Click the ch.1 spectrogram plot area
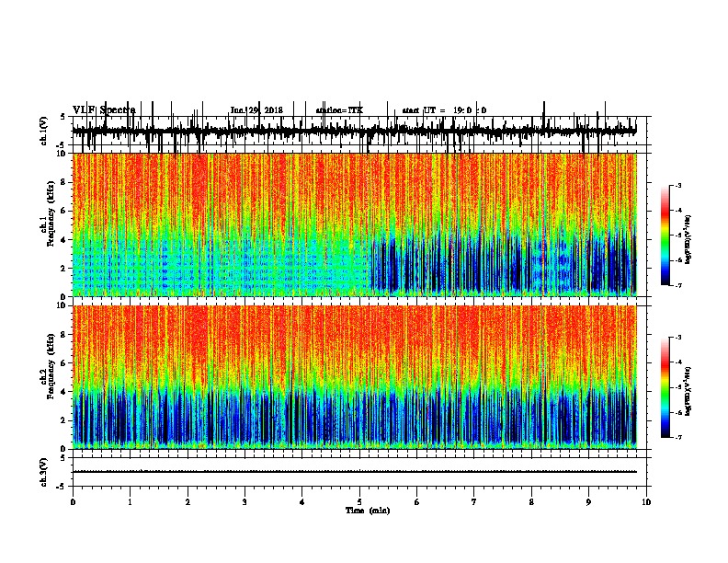 pos(354,224)
